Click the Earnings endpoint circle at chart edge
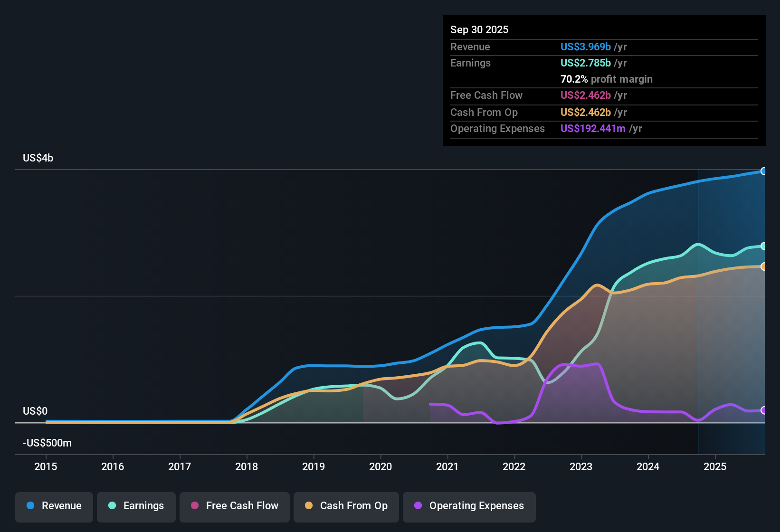780x532 pixels. pos(764,246)
